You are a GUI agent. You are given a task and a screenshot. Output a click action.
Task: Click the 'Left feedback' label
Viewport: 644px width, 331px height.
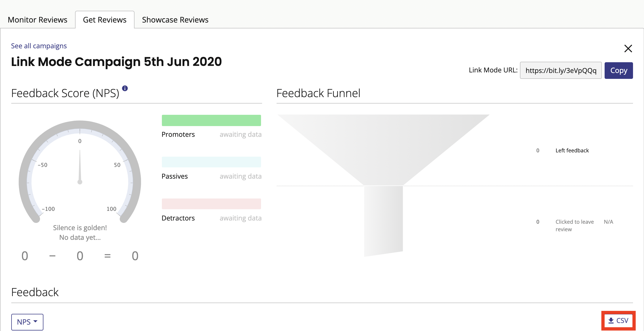pos(572,150)
